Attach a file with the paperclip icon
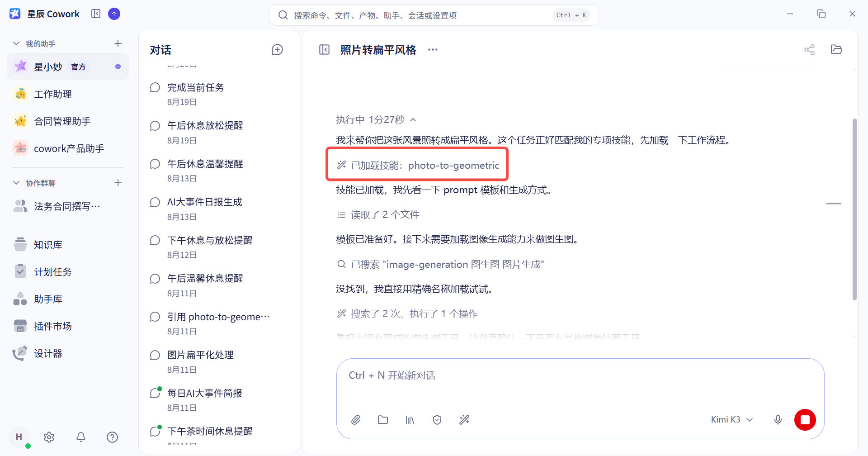Screen dimensions: 868x456 356,420
